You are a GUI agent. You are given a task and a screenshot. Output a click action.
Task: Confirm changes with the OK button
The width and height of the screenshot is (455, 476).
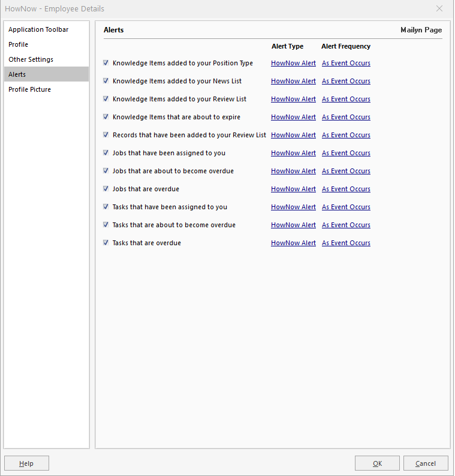pos(377,463)
